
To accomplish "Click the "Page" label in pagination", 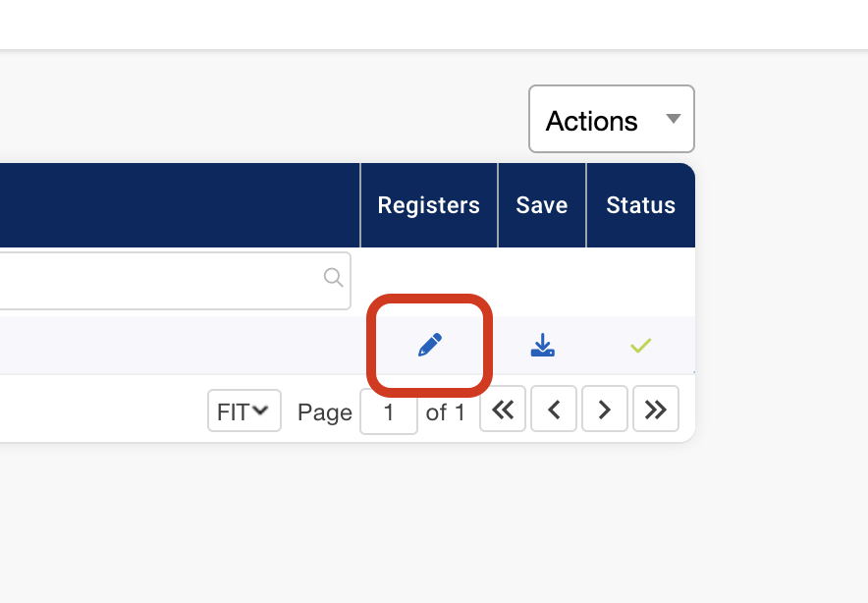I will pos(325,412).
